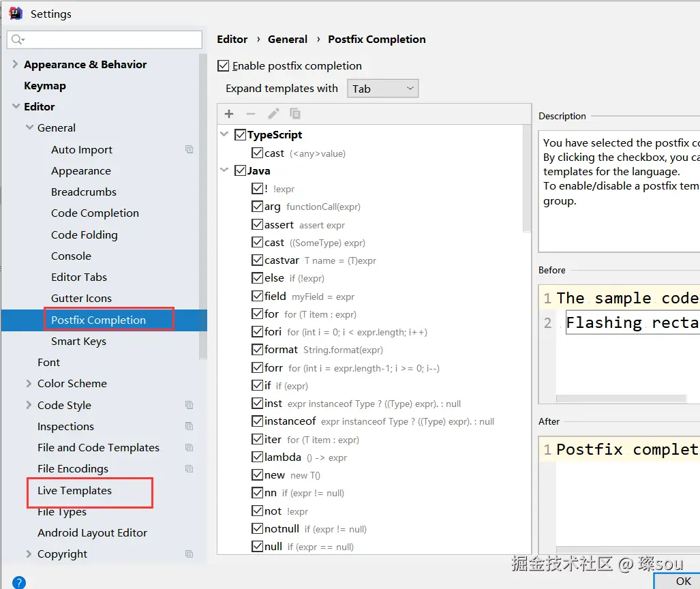Click the edit template pencil icon
700x589 pixels.
pyautogui.click(x=273, y=114)
